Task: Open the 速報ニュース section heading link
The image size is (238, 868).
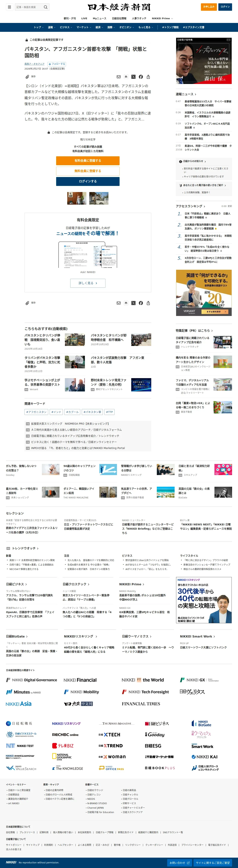Action: (186, 94)
